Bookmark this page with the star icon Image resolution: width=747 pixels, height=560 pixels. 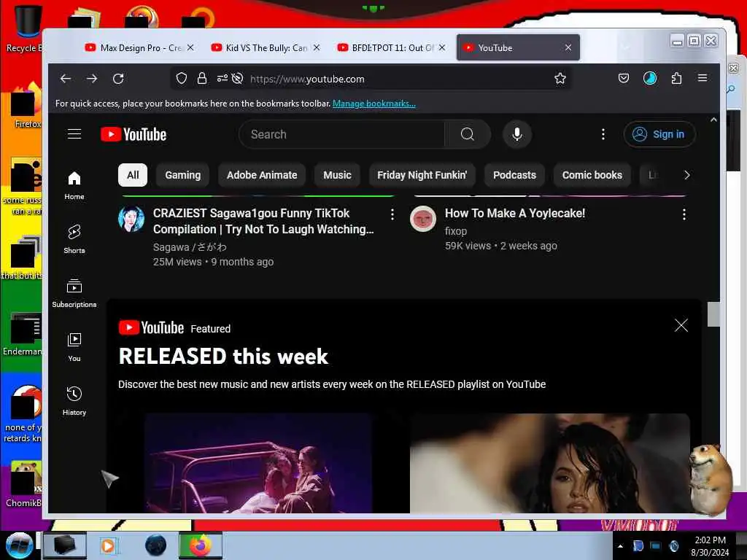[560, 79]
